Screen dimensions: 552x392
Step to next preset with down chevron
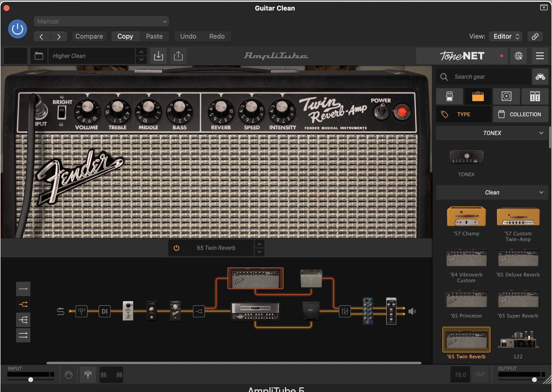(141, 60)
